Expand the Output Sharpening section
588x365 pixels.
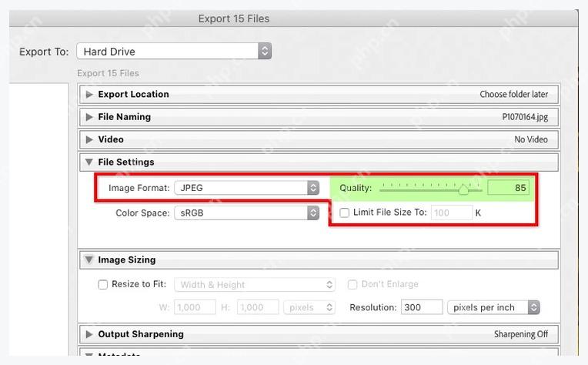(89, 334)
